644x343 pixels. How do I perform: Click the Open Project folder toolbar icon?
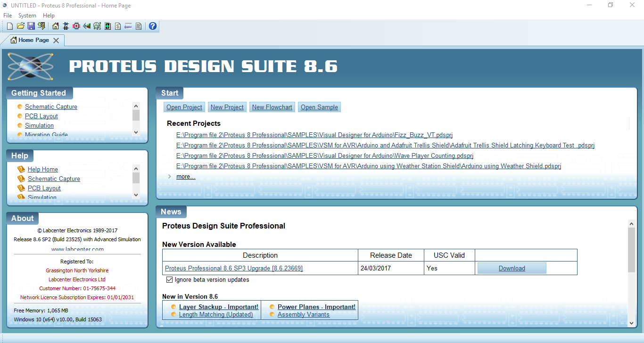(20, 26)
